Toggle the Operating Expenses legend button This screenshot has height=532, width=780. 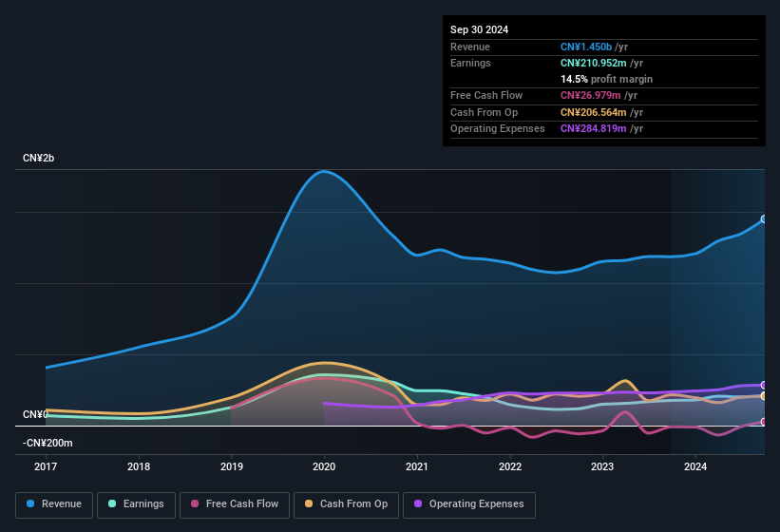click(x=469, y=504)
